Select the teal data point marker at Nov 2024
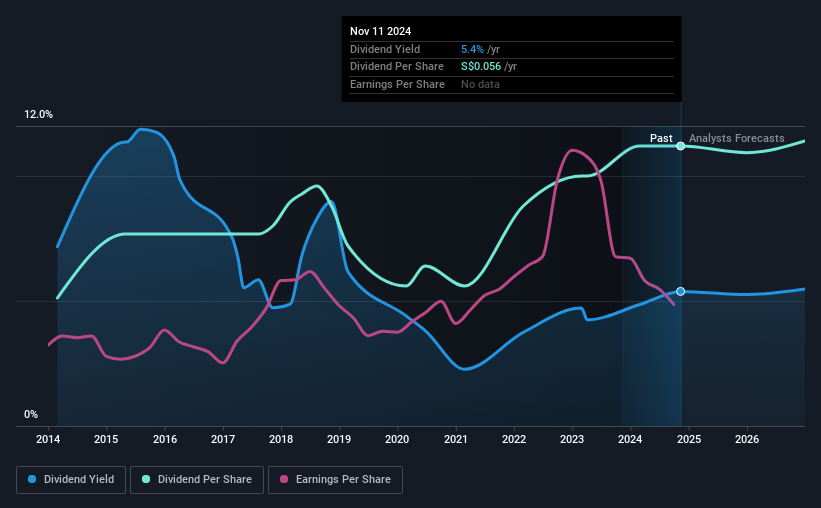The image size is (821, 508). (x=681, y=146)
